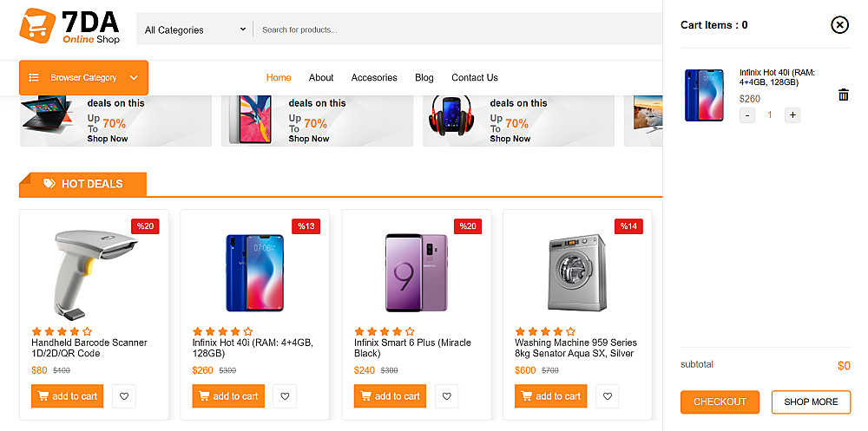This screenshot has width=868, height=431.
Task: Click the SHOP MORE button
Action: pos(811,402)
